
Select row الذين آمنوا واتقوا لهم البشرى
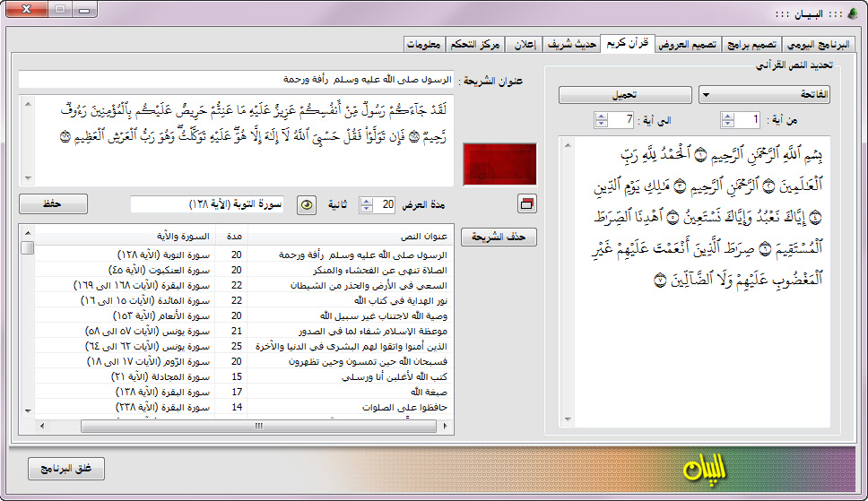coord(244,346)
